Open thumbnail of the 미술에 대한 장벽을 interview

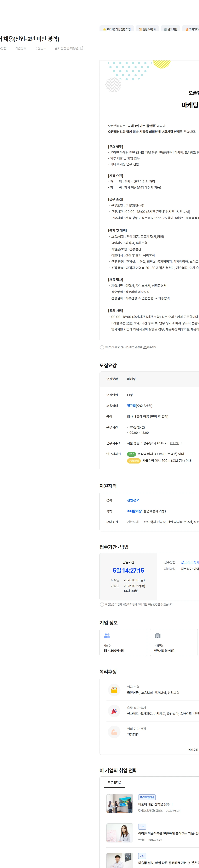[x=120, y=804]
